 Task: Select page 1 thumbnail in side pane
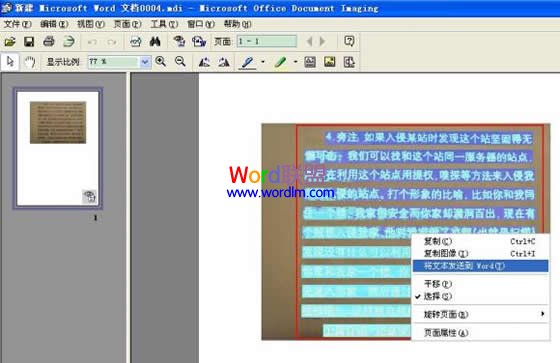point(58,148)
